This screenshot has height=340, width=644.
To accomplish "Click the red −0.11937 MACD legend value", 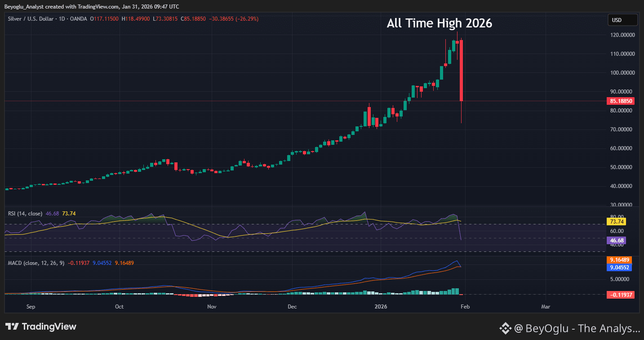I will click(x=79, y=263).
